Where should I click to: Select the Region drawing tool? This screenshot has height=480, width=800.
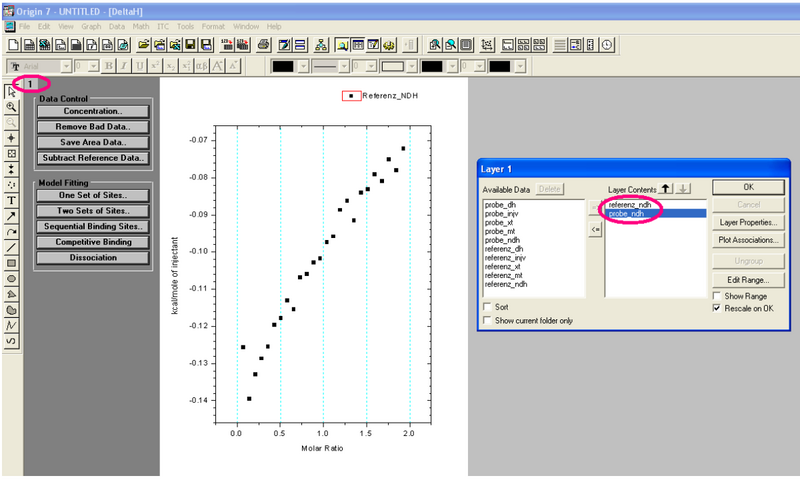[11, 310]
